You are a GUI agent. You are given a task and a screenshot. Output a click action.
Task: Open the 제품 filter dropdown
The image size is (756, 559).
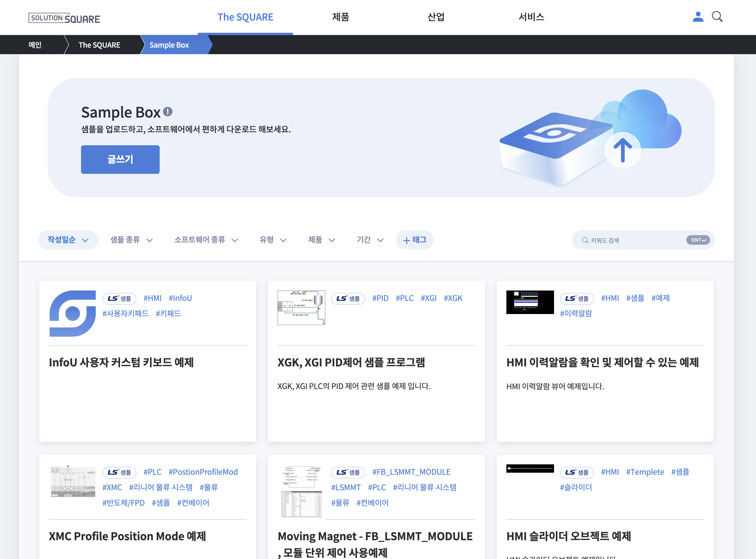pyautogui.click(x=321, y=240)
